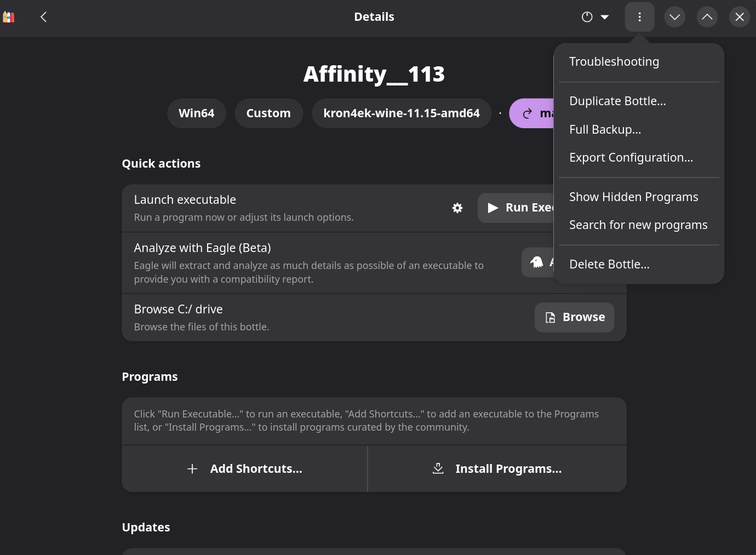Click the Eagle analyze icon button
Viewport: 756px width, 555px height.
click(x=538, y=262)
